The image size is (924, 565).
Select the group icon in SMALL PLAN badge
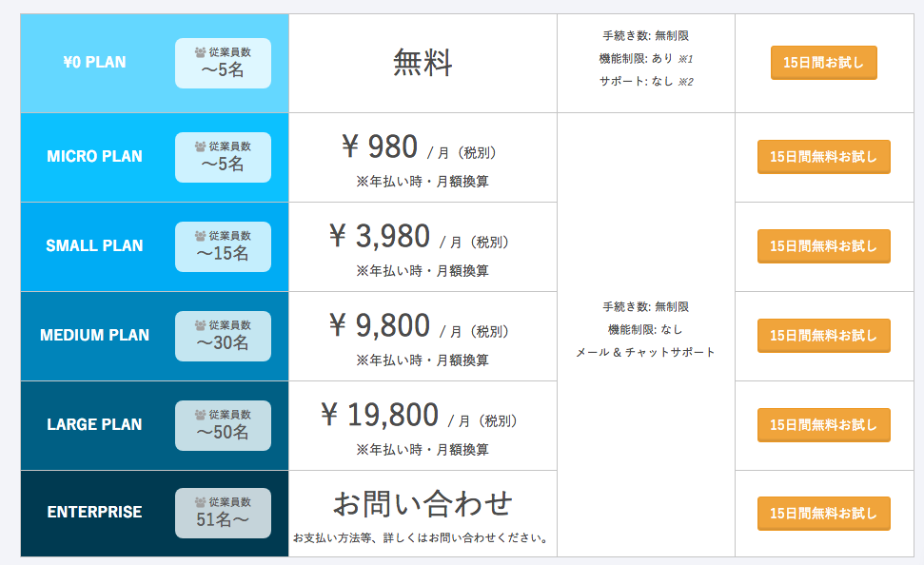200,235
